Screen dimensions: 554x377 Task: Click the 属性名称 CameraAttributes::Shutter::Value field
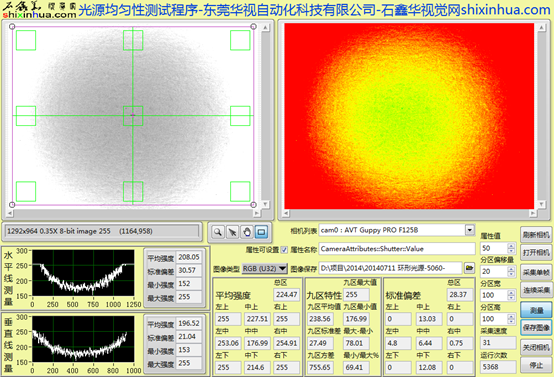(397, 249)
